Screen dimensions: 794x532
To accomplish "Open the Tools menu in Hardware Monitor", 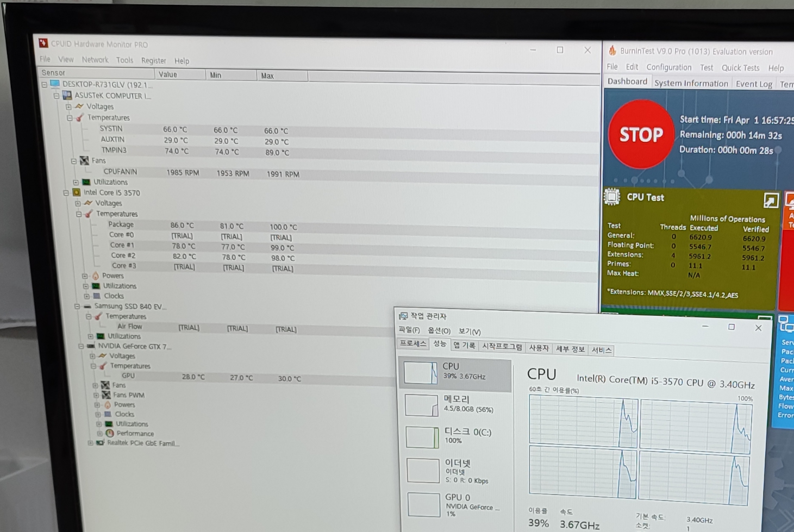I will tap(124, 60).
